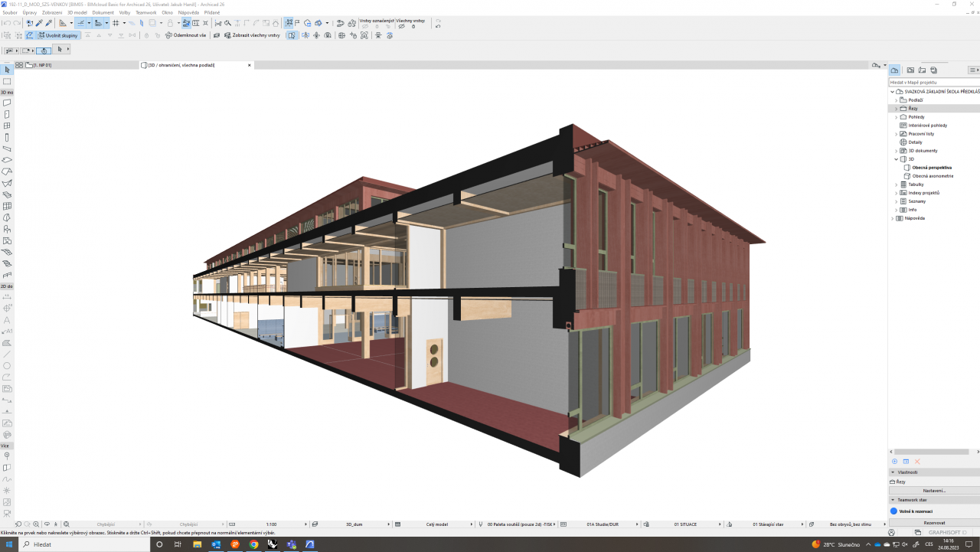Image resolution: width=980 pixels, height=552 pixels.
Task: Click the Undo arrow in toolbar
Action: click(x=7, y=23)
